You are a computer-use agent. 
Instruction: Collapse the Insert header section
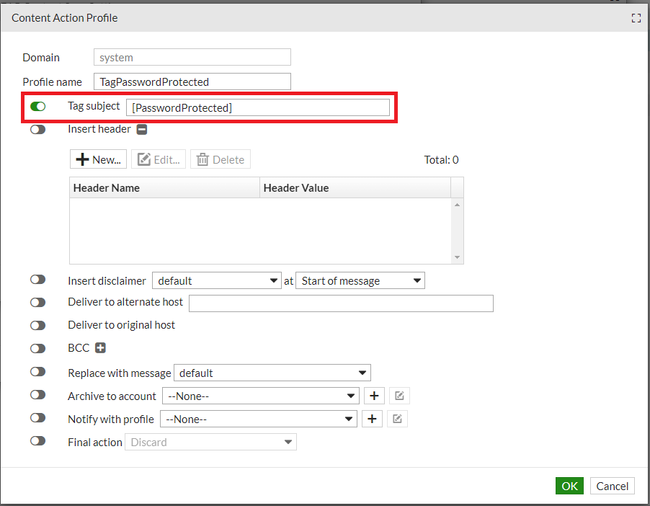(142, 129)
